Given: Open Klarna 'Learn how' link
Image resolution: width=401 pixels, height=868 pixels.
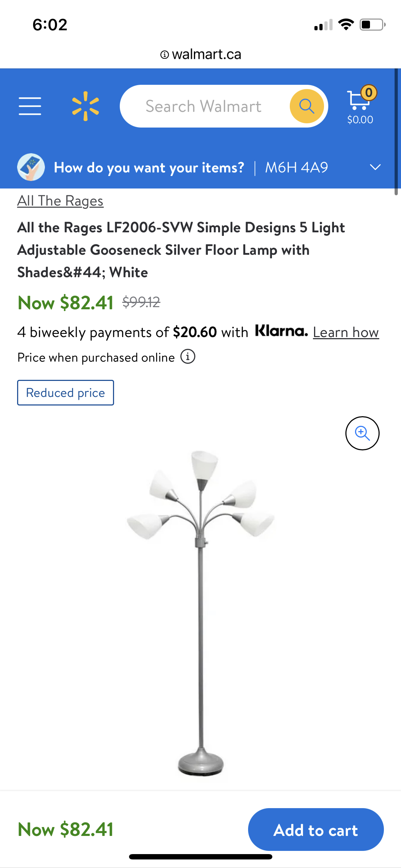Looking at the screenshot, I should [346, 332].
